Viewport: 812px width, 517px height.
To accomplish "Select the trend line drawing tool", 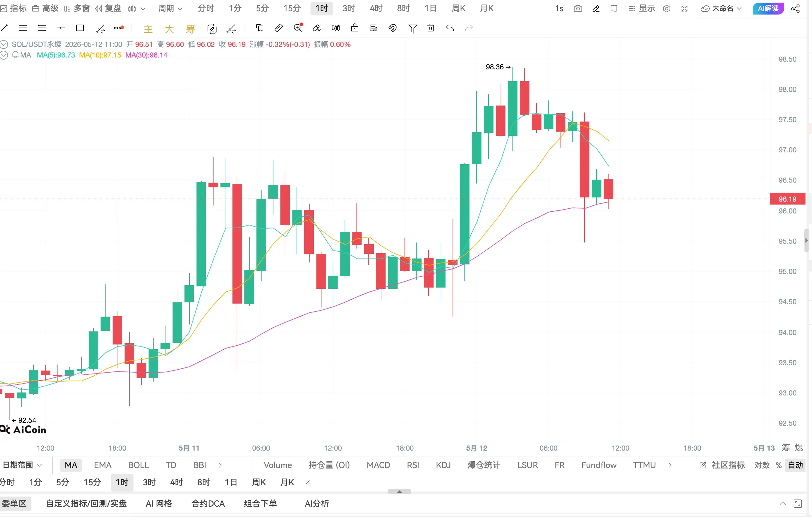I will (x=4, y=28).
